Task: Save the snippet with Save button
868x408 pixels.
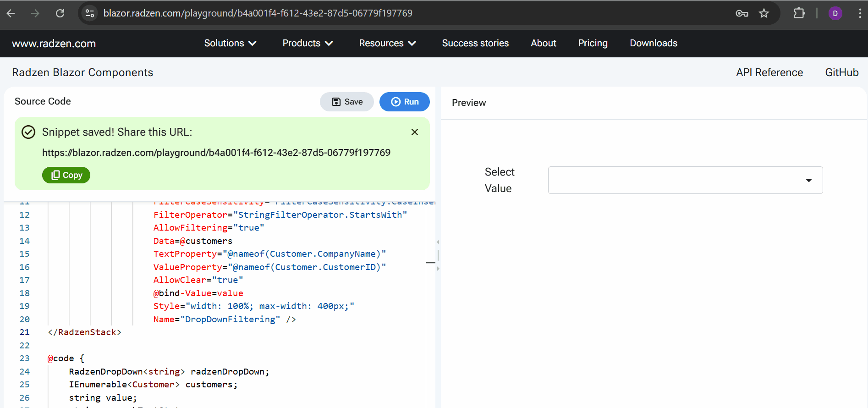Action: tap(347, 102)
